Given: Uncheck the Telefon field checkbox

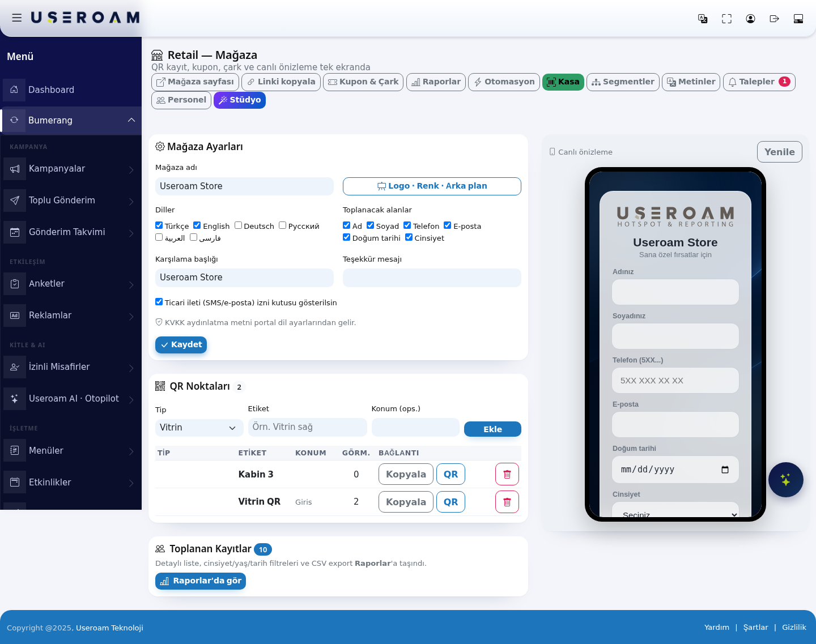Looking at the screenshot, I should 407,225.
